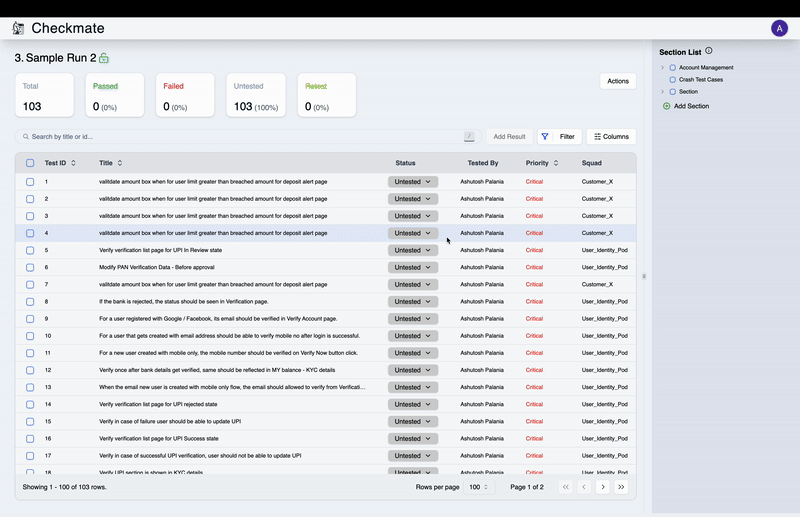Tick the Crash Test Cases section checkbox
Viewport: 800px width, 517px height.
[672, 79]
